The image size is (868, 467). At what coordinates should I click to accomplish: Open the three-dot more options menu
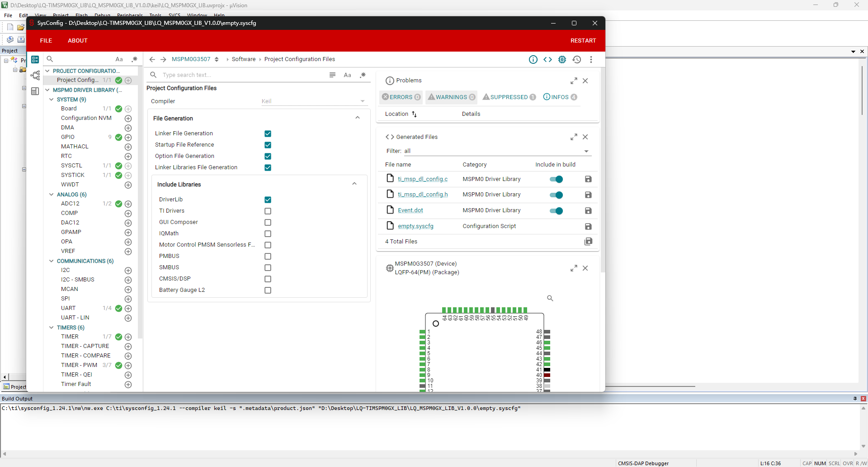tap(591, 59)
